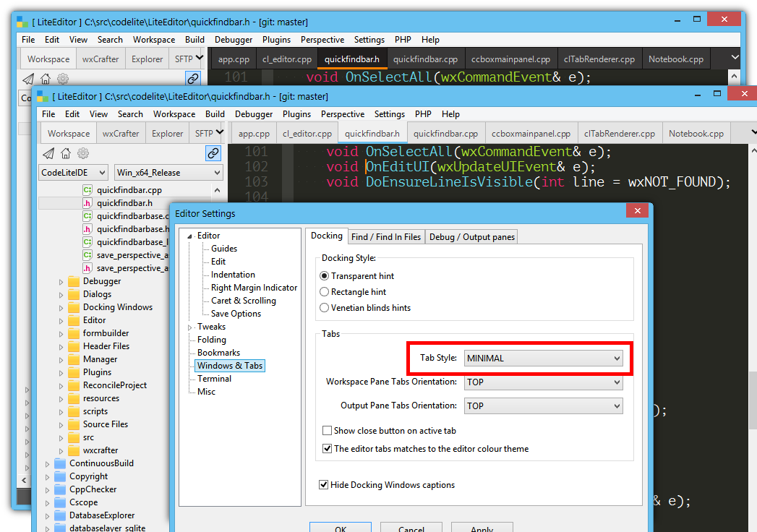Expand the Docking Windows folder
Screen dimensions: 757x532
click(61, 307)
